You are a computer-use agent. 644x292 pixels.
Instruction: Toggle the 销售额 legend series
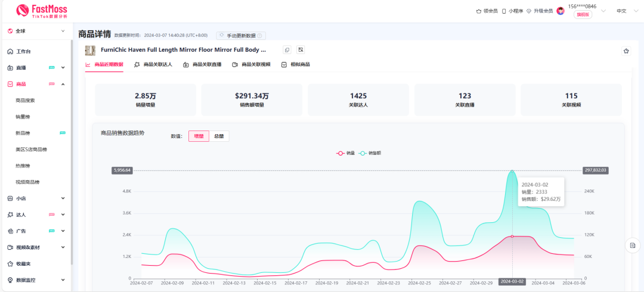pos(370,153)
